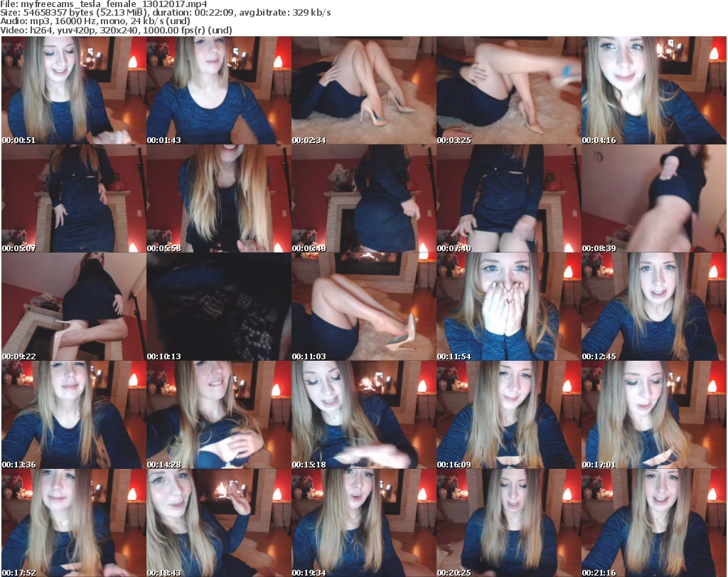This screenshot has height=577, width=728.
Task: Open the frame timestamped 00:03:25
Action: [509, 90]
